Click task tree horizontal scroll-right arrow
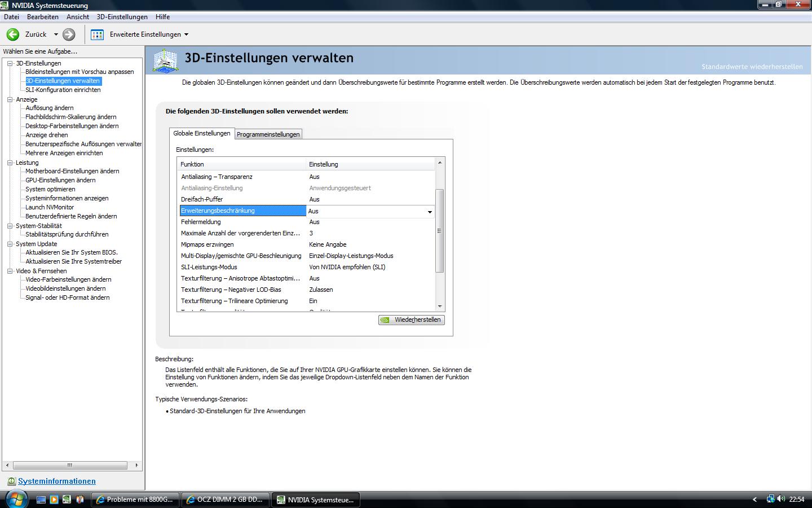The width and height of the screenshot is (812, 508). click(136, 466)
